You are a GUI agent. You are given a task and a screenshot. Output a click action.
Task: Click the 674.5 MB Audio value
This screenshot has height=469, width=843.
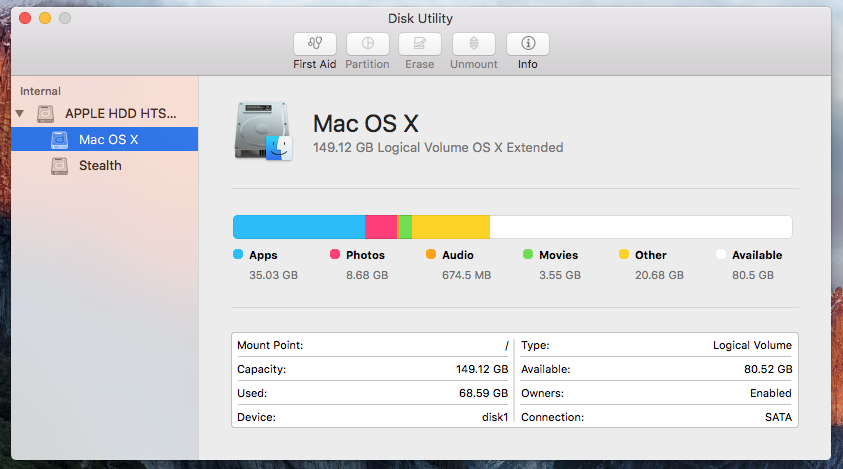(x=467, y=275)
